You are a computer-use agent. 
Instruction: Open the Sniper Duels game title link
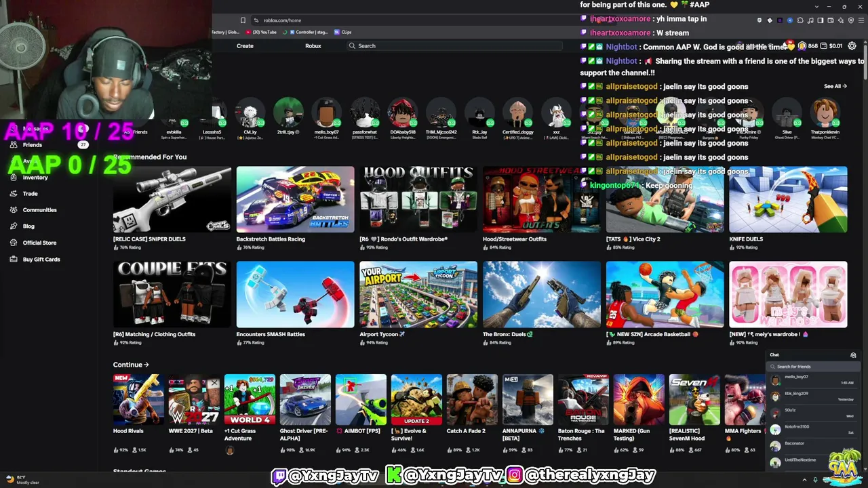[149, 239]
